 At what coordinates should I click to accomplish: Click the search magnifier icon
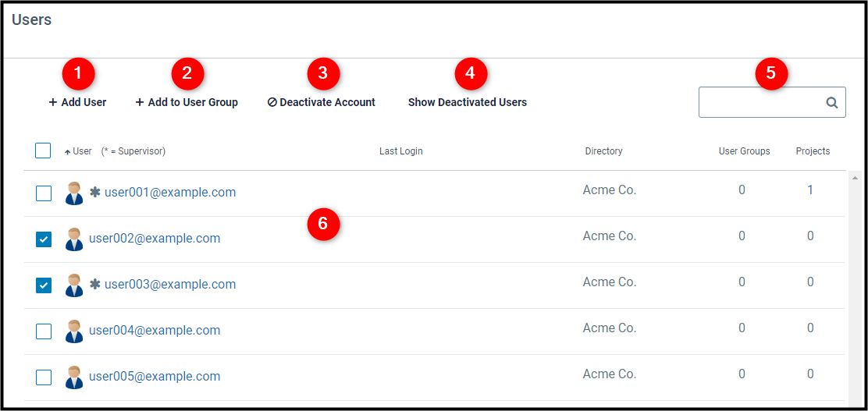(x=831, y=102)
